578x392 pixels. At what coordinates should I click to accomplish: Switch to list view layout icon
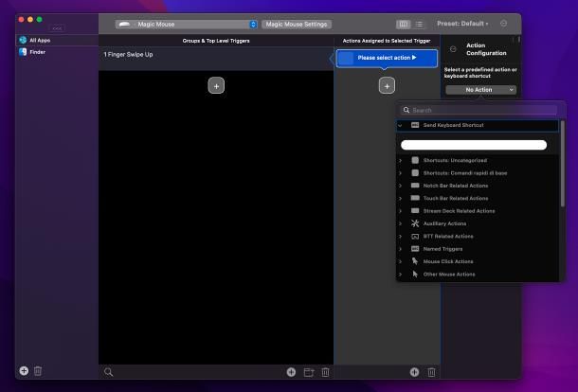(419, 24)
